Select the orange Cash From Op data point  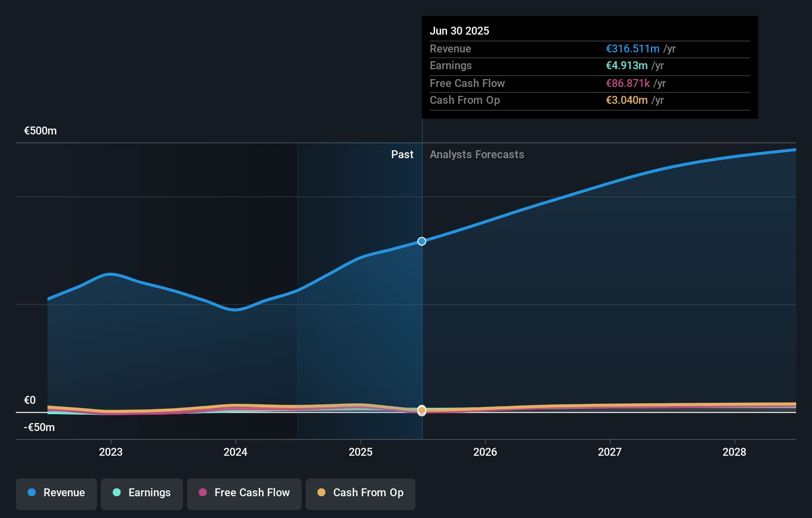pos(422,410)
